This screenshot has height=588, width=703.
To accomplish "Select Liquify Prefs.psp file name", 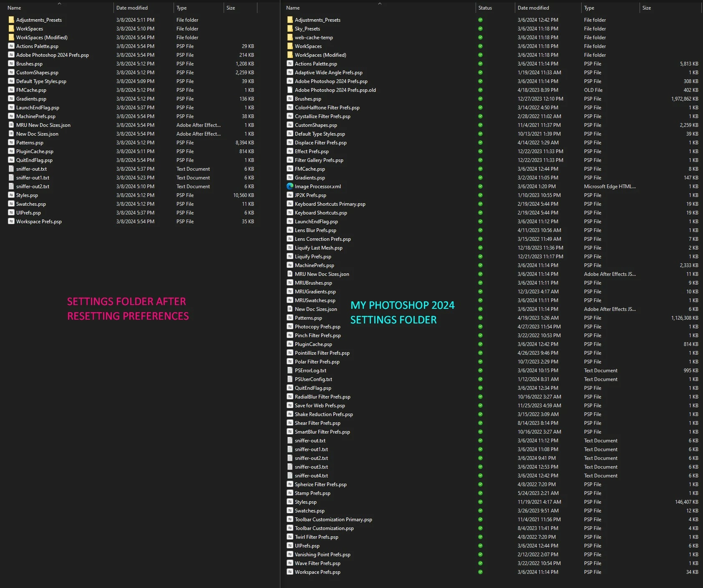I will coord(313,257).
